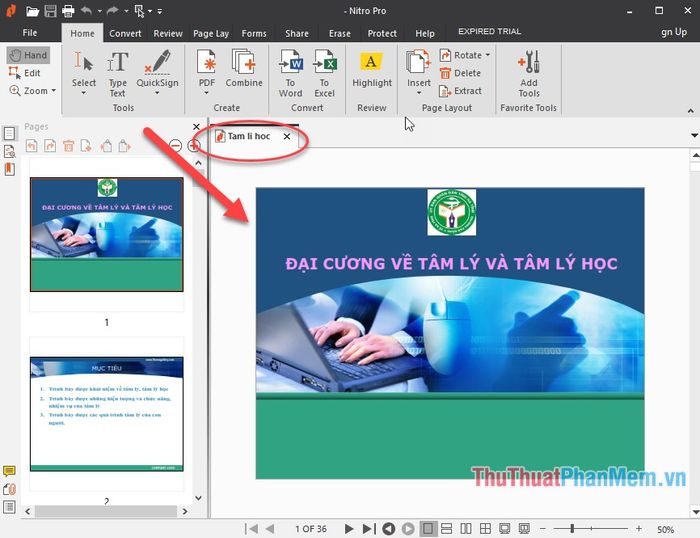Insert pages with the Insert button
The image size is (700, 538).
point(418,68)
